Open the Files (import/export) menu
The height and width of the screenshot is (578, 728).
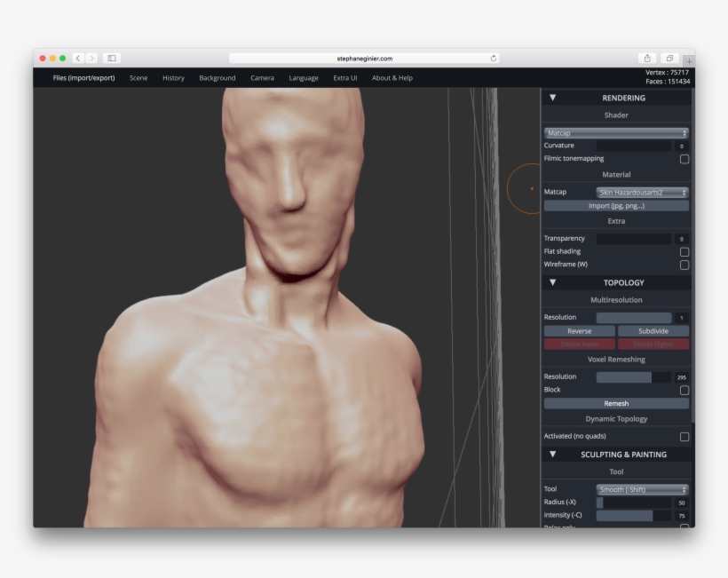coord(84,77)
